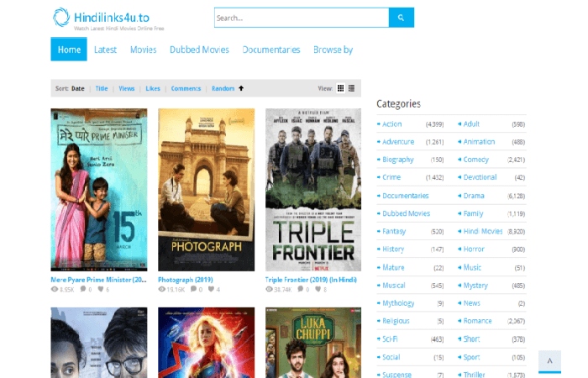Click Photograph (2019) title link

pos(186,280)
